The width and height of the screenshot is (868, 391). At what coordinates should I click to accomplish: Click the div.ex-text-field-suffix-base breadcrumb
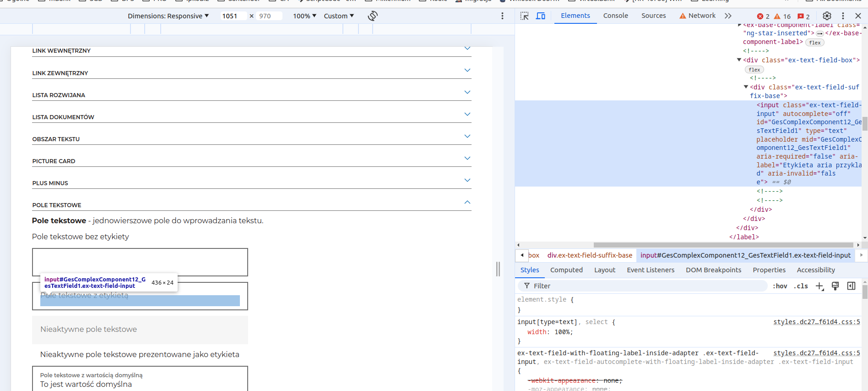click(x=590, y=255)
